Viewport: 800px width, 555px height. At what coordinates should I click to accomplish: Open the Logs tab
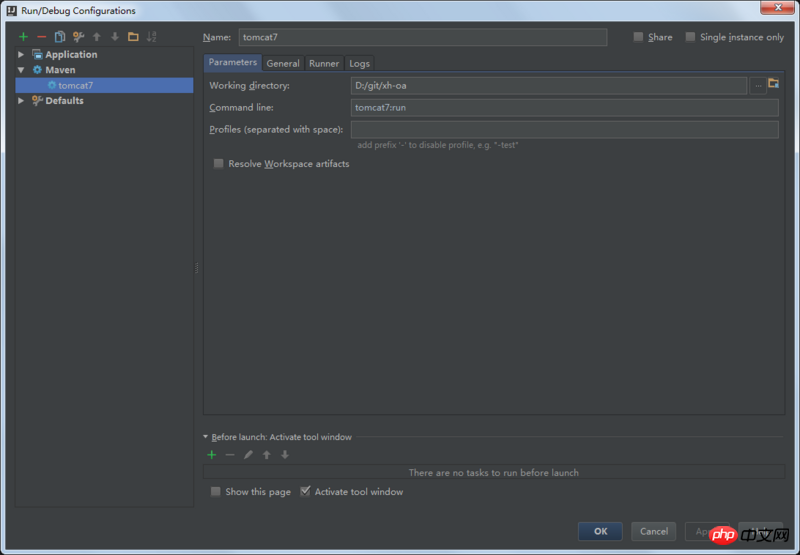point(359,63)
